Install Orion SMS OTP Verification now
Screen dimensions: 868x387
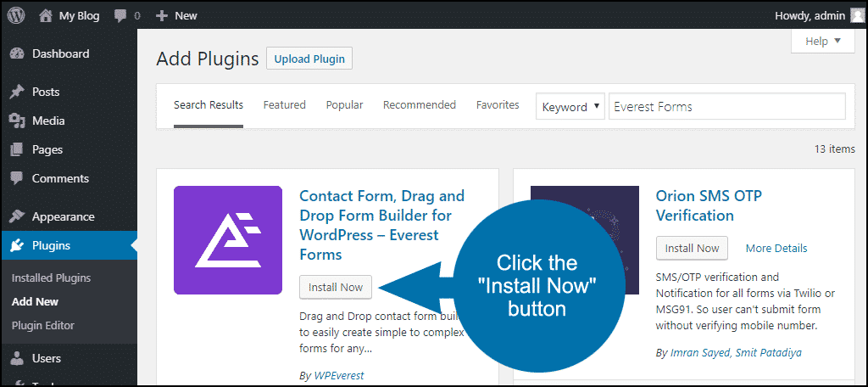pos(692,248)
